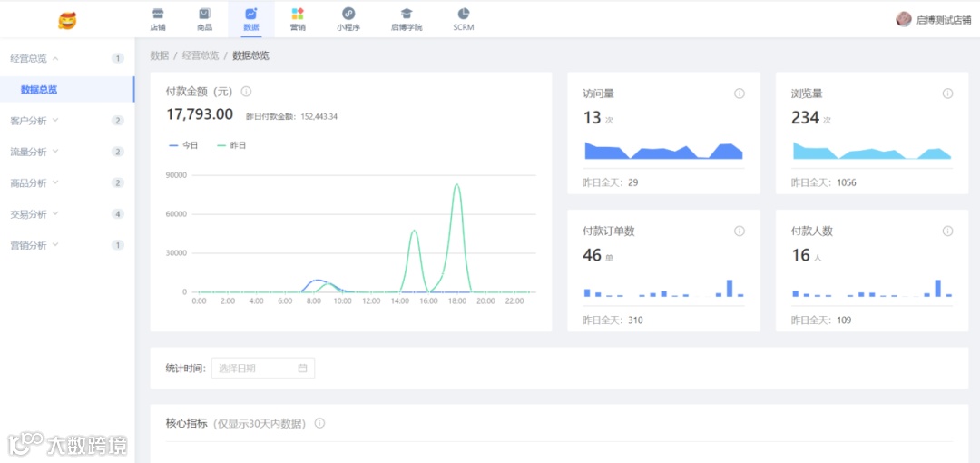Viewport: 980px width, 463px height.
Task: Open the 店铺 store icon in top navigation
Action: [x=158, y=13]
